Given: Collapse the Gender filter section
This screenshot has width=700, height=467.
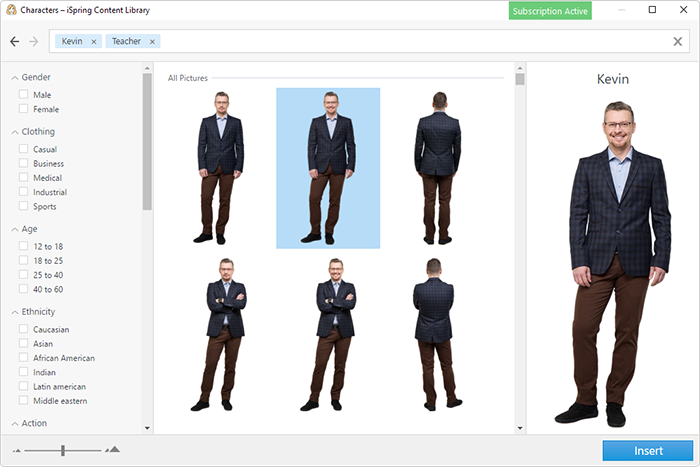Looking at the screenshot, I should (x=15, y=78).
